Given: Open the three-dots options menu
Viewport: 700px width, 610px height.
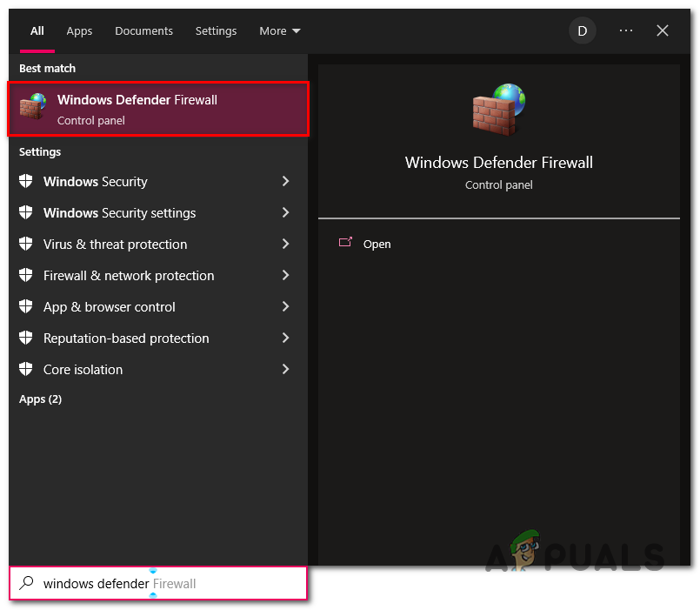Looking at the screenshot, I should pyautogui.click(x=626, y=30).
